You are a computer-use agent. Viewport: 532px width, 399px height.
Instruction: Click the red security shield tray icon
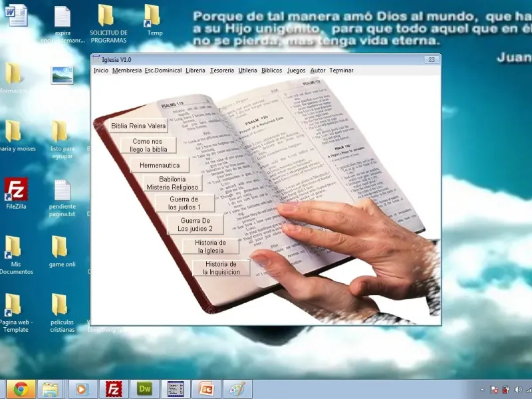[x=505, y=390]
